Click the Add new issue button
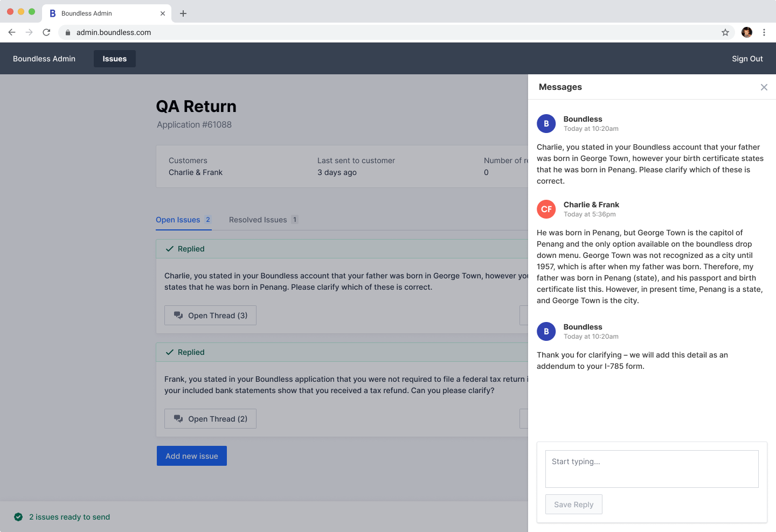 192,456
